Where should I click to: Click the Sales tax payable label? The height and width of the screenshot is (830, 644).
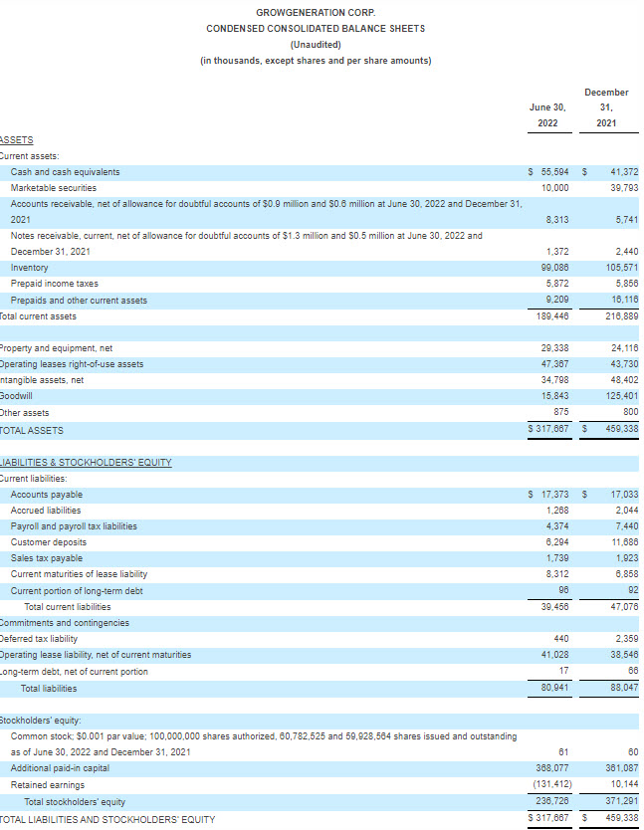(x=47, y=558)
